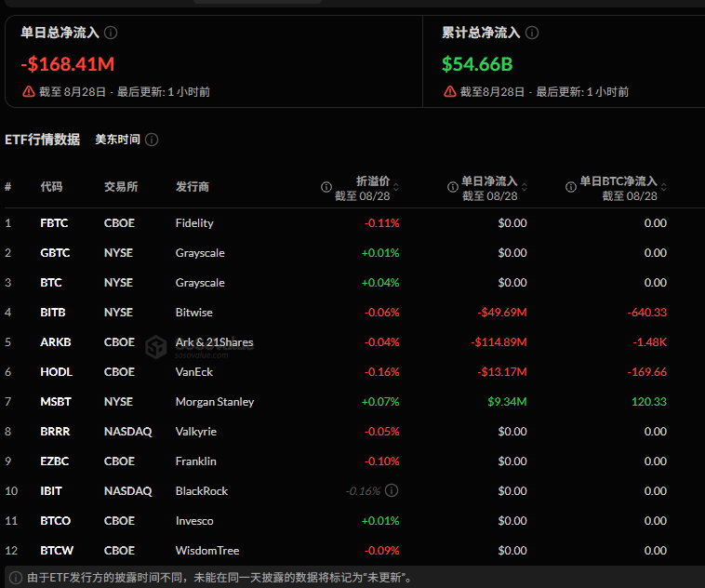Click issuer name WisdomTree
Viewport: 705px width, 588px height.
click(x=207, y=551)
